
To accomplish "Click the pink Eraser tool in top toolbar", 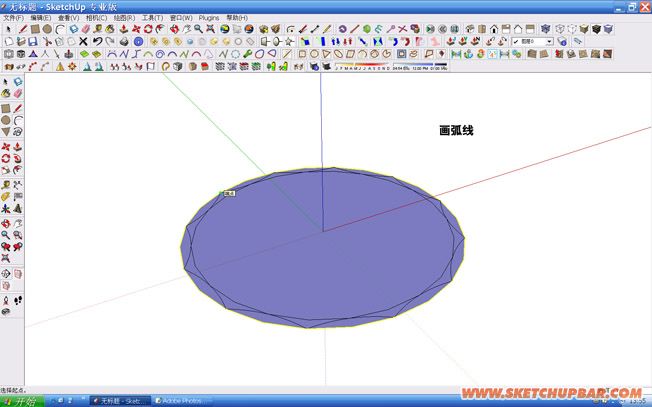I will point(86,29).
